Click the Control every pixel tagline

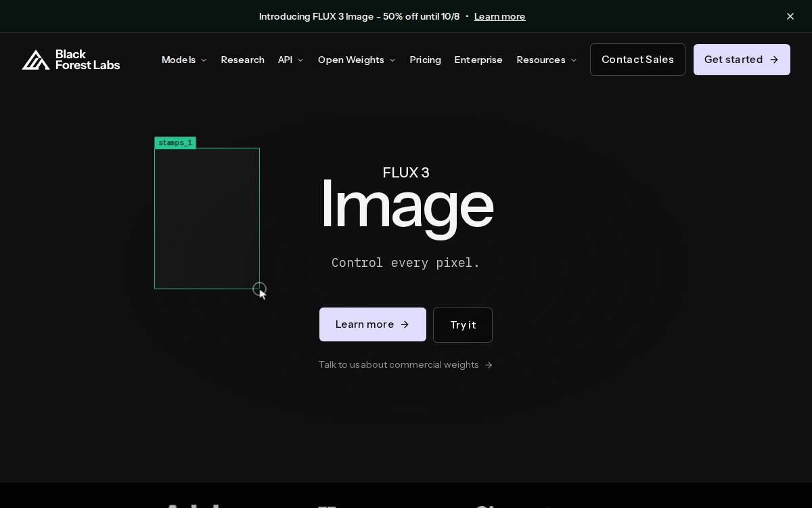point(406,263)
